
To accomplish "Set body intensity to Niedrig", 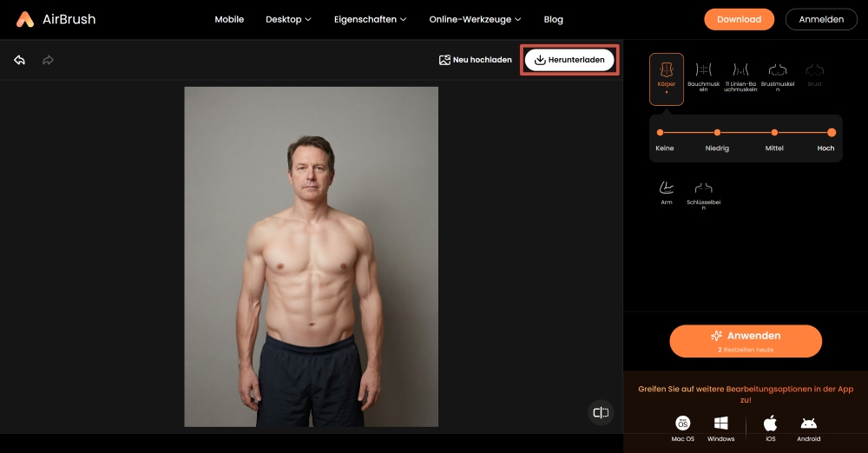I will (x=718, y=133).
